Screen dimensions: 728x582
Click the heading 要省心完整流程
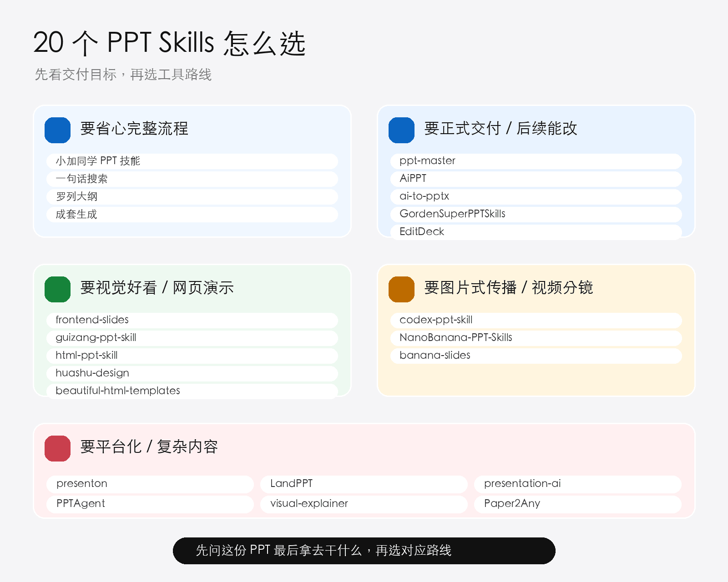tap(134, 129)
